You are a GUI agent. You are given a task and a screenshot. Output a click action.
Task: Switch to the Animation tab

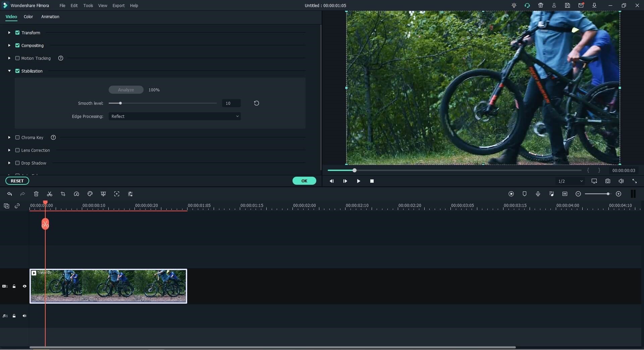tap(50, 16)
